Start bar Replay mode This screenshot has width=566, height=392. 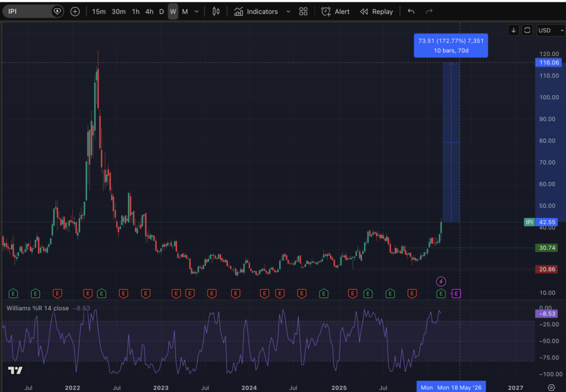coord(376,12)
